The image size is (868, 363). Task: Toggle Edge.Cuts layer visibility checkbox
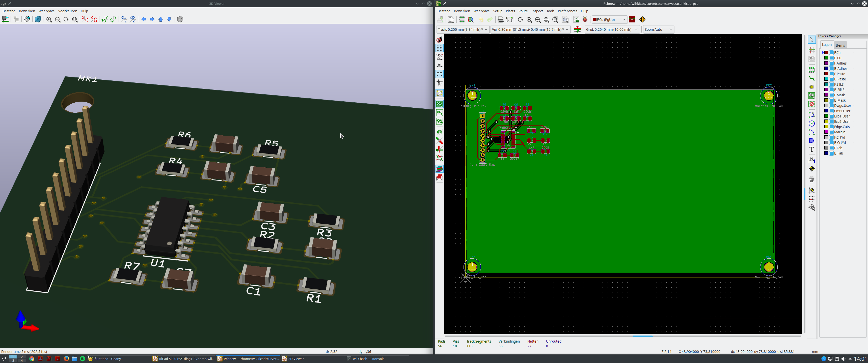pos(831,127)
